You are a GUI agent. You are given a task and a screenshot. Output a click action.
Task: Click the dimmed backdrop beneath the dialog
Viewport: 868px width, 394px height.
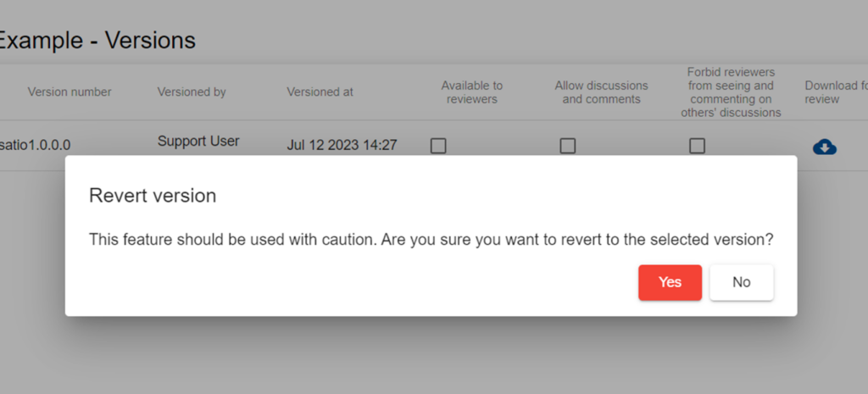(x=424, y=356)
